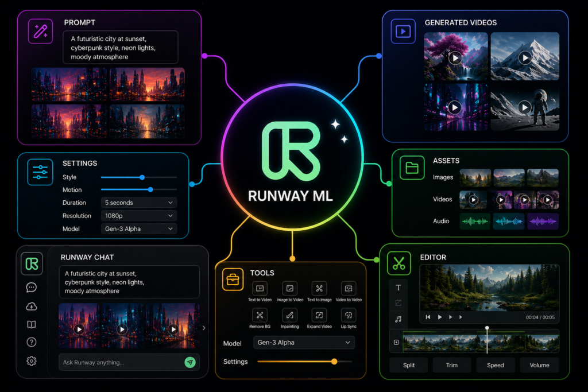Click the Prompt text box
The image size is (588, 392).
tap(121, 48)
